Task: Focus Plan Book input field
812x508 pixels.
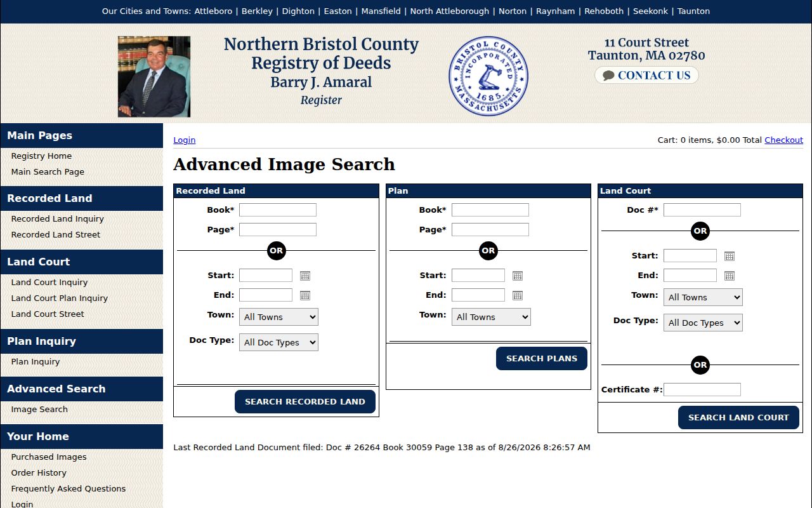Action: [x=490, y=210]
